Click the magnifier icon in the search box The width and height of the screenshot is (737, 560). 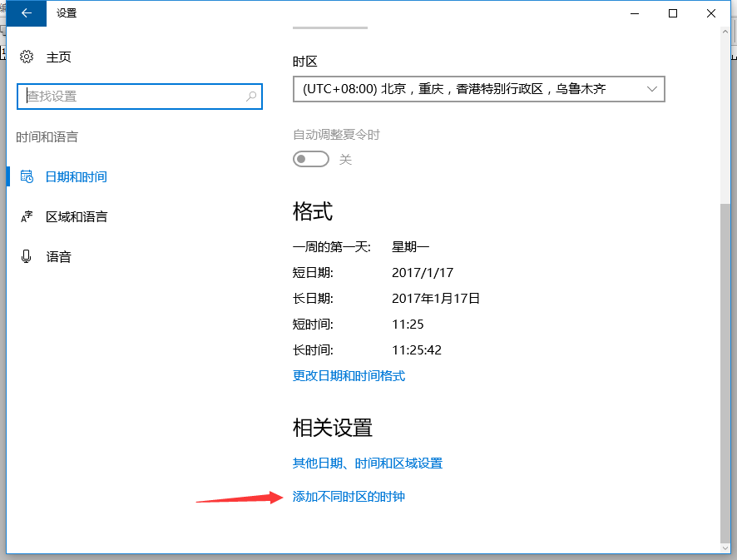(x=250, y=97)
